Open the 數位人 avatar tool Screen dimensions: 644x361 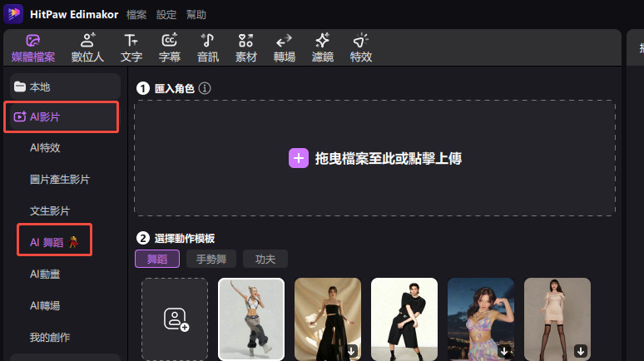[87, 48]
